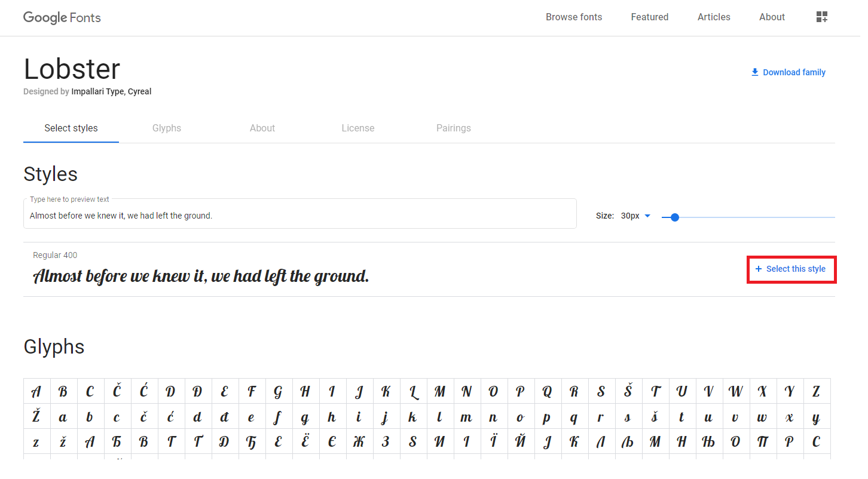The width and height of the screenshot is (868, 479).
Task: Select the uppercase Š glyph cell
Action: point(628,391)
